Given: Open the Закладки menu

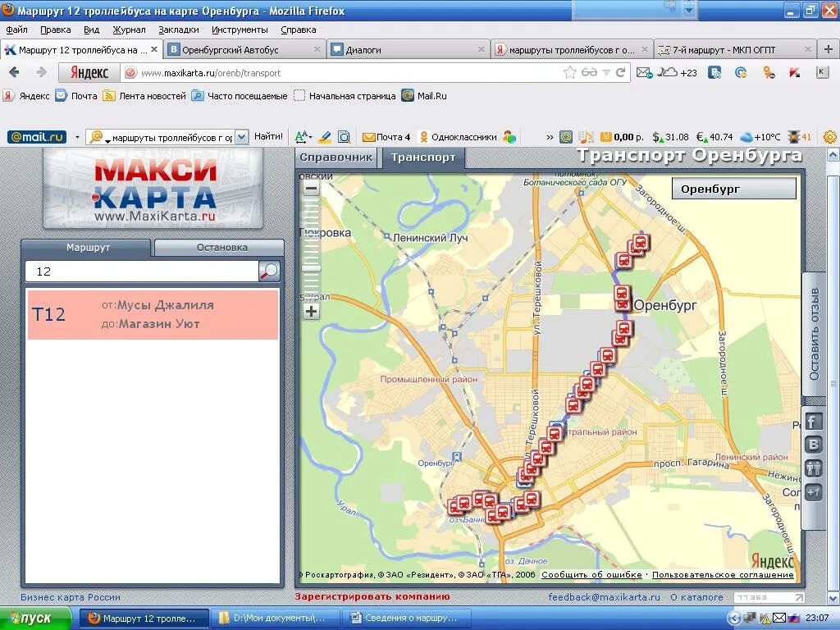Looking at the screenshot, I should (178, 30).
